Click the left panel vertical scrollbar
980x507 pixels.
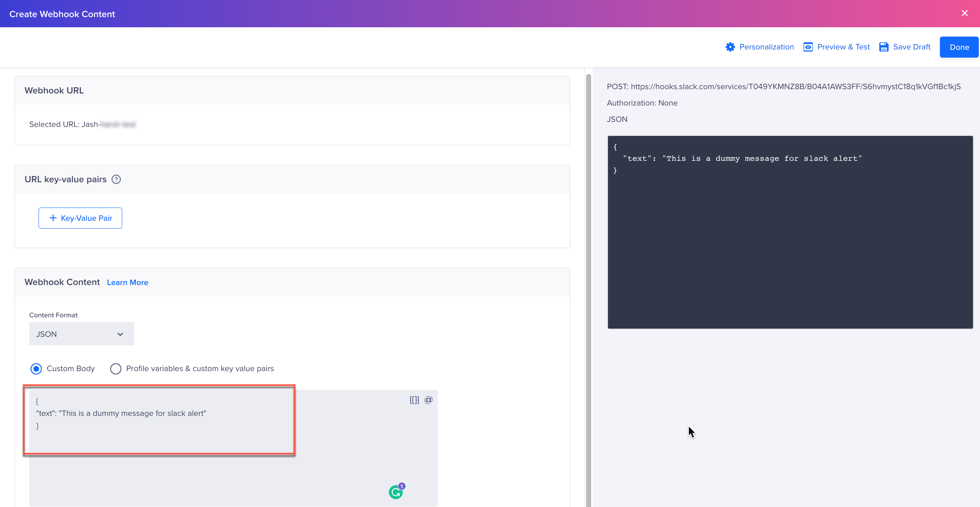[x=588, y=273]
